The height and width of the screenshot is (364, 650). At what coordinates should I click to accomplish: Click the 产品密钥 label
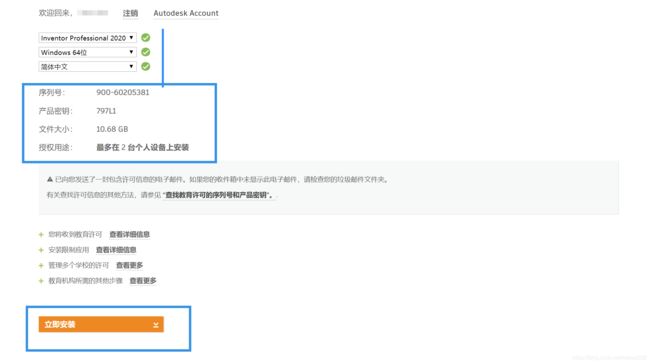tap(56, 111)
